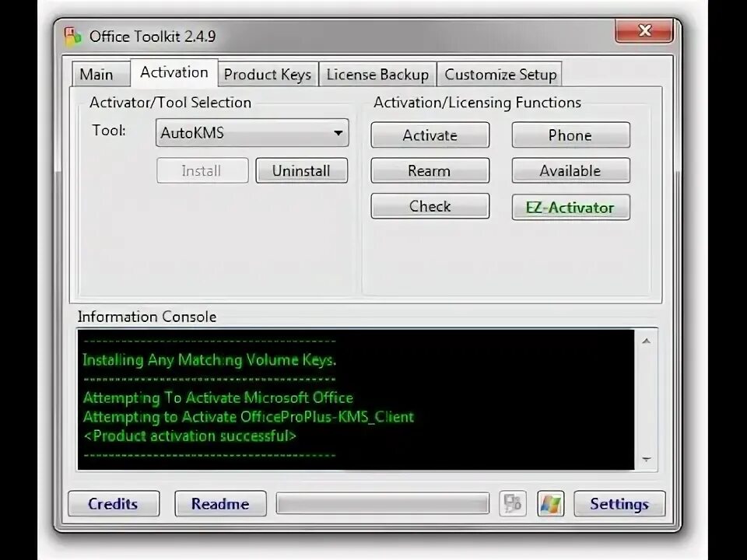Click the Rearm button

(x=430, y=170)
